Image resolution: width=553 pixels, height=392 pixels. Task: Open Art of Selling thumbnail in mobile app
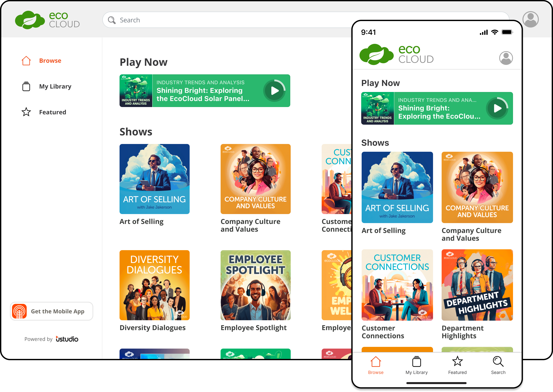coord(397,187)
